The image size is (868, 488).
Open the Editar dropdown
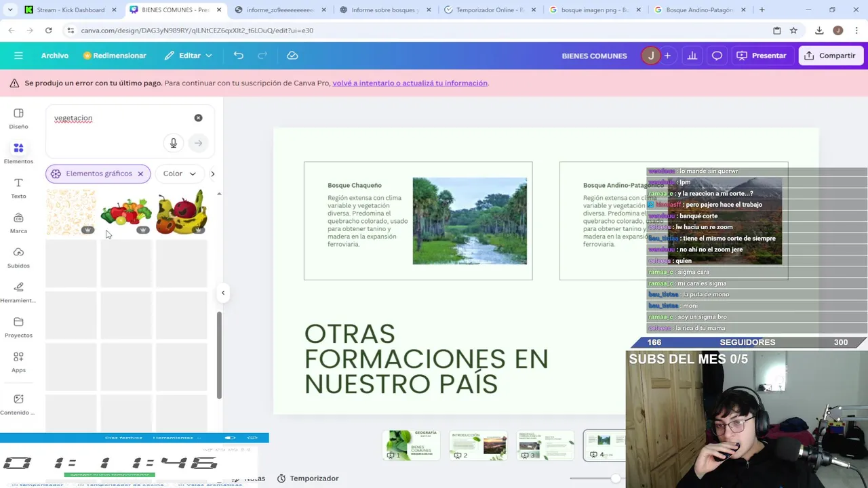tap(189, 56)
